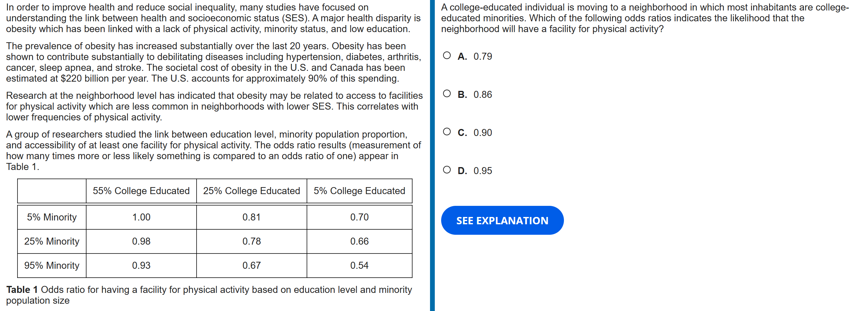The image size is (868, 311).
Task: Click the table cell showing 0.54
Action: coord(359,266)
